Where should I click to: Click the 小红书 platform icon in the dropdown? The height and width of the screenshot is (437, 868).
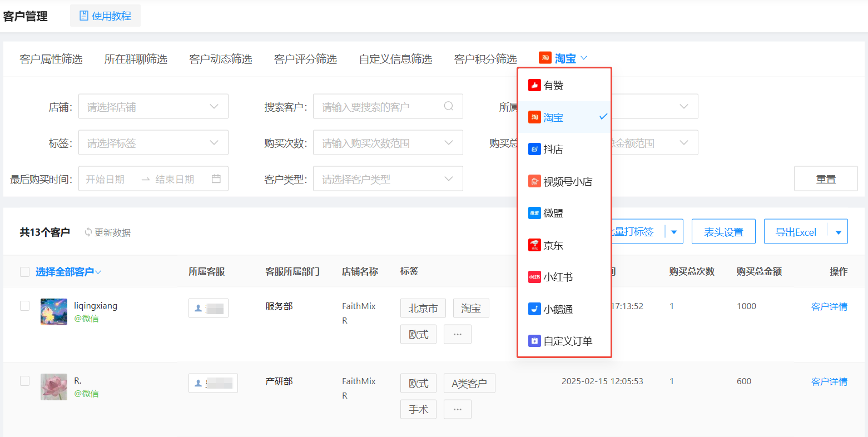point(534,277)
